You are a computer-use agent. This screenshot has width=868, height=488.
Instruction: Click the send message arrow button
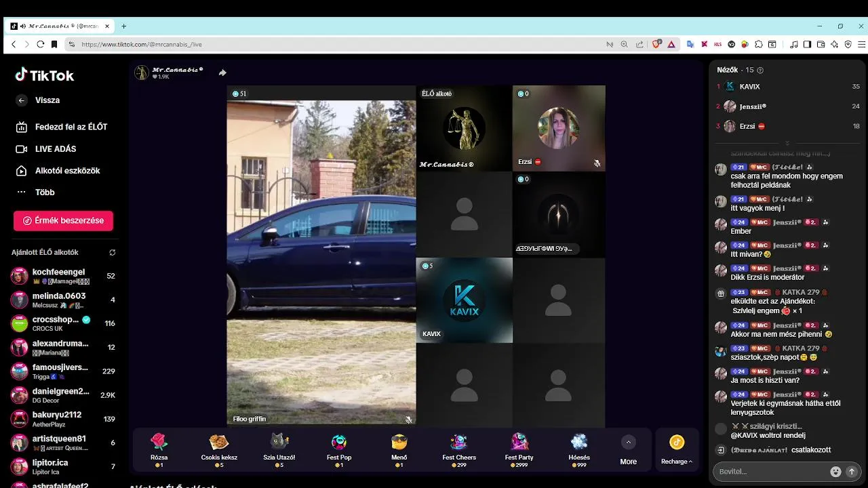point(852,471)
